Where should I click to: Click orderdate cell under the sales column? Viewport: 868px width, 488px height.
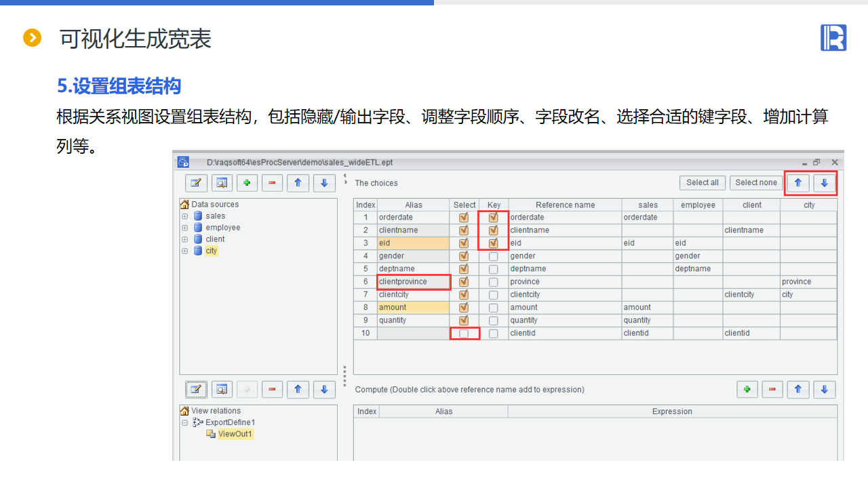(x=648, y=218)
